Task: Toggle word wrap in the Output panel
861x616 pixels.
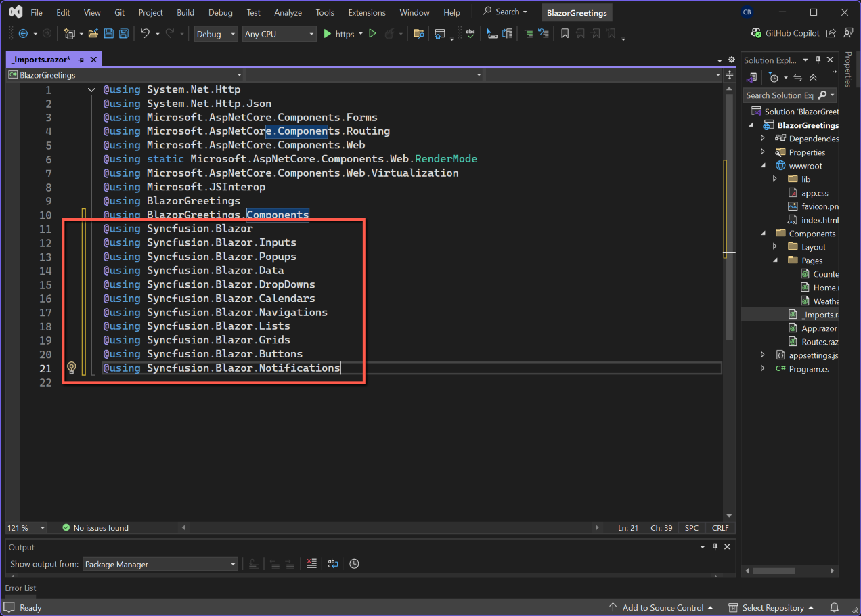Action: coord(332,564)
